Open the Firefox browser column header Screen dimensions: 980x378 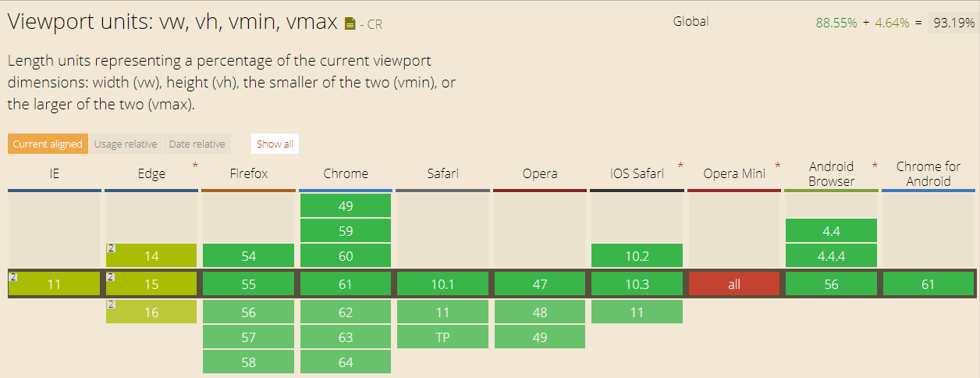point(248,173)
